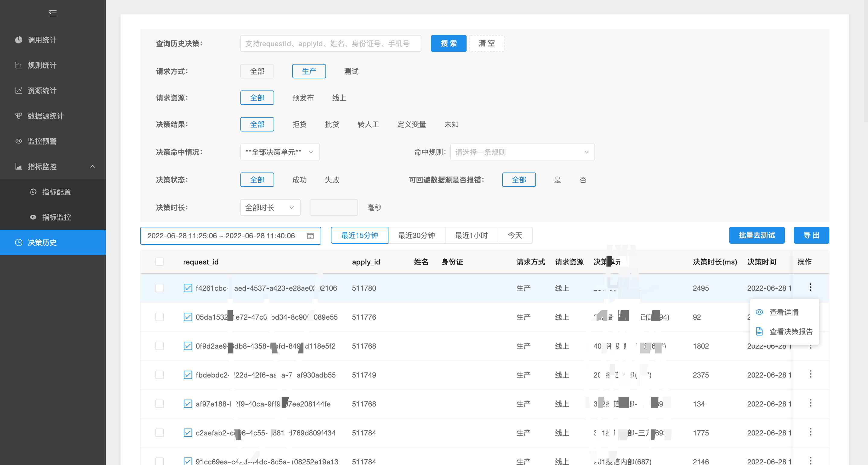The image size is (868, 465).
Task: Click the blue check icon beside c2aefab2 request
Action: click(x=188, y=433)
